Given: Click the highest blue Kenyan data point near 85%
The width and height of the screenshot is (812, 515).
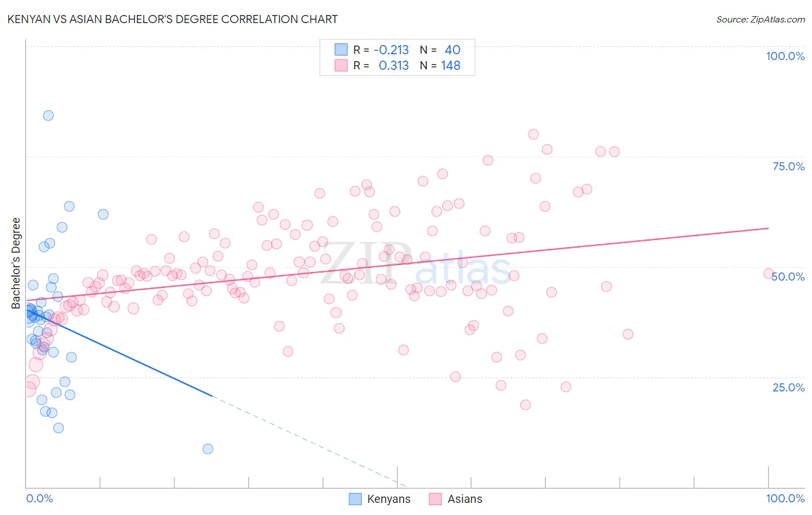Looking at the screenshot, I should point(49,115).
